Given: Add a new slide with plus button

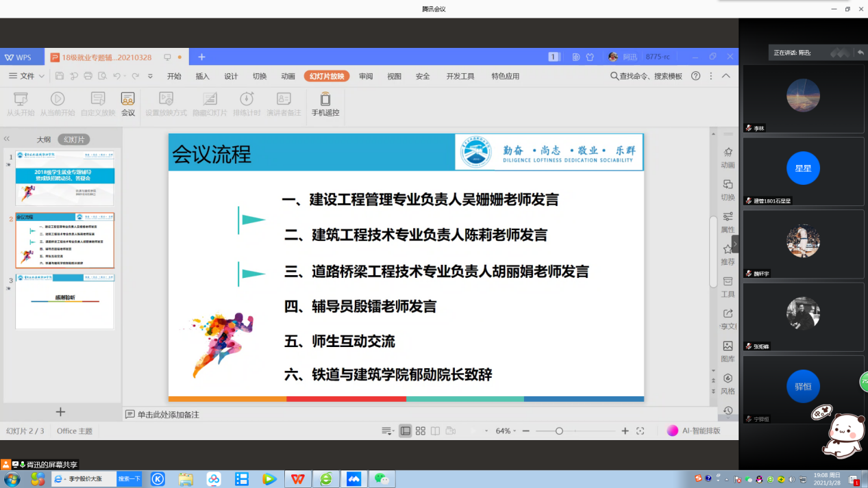Looking at the screenshot, I should pos(60,411).
